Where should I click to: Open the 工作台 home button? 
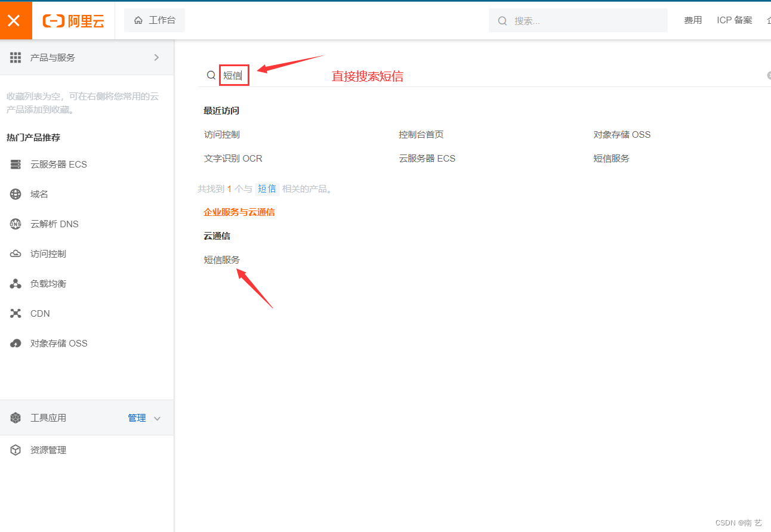click(x=155, y=20)
